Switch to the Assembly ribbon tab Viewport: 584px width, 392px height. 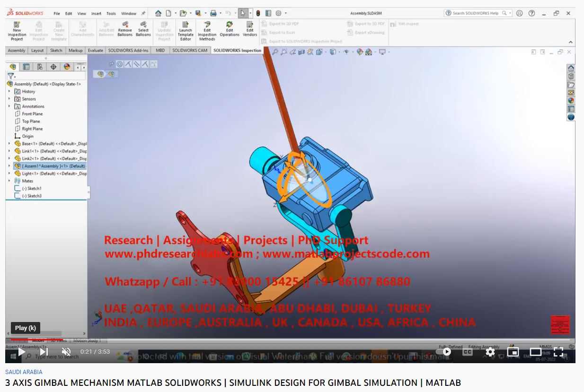pos(17,51)
